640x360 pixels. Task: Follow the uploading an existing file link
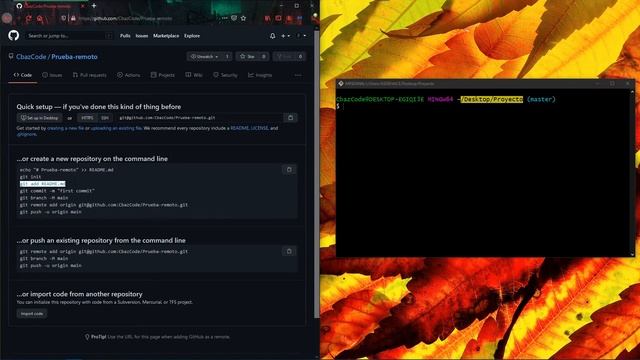click(116, 128)
